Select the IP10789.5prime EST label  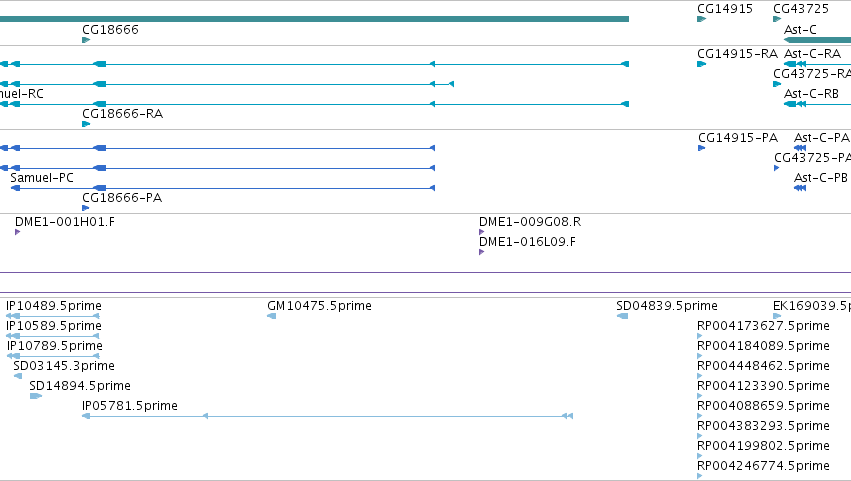[55, 346]
